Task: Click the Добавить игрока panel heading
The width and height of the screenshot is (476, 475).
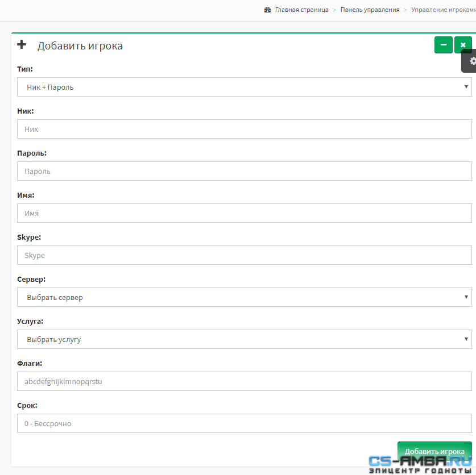Action: (x=80, y=46)
